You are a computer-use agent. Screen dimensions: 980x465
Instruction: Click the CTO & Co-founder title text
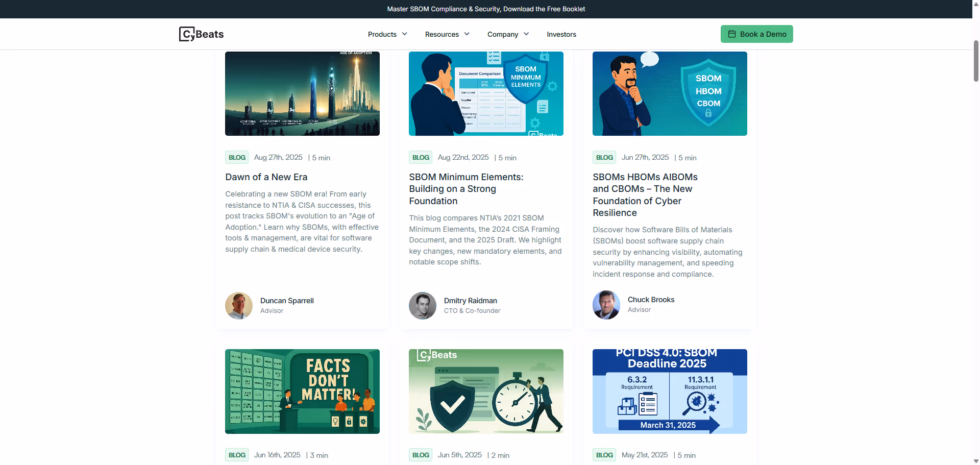click(472, 311)
